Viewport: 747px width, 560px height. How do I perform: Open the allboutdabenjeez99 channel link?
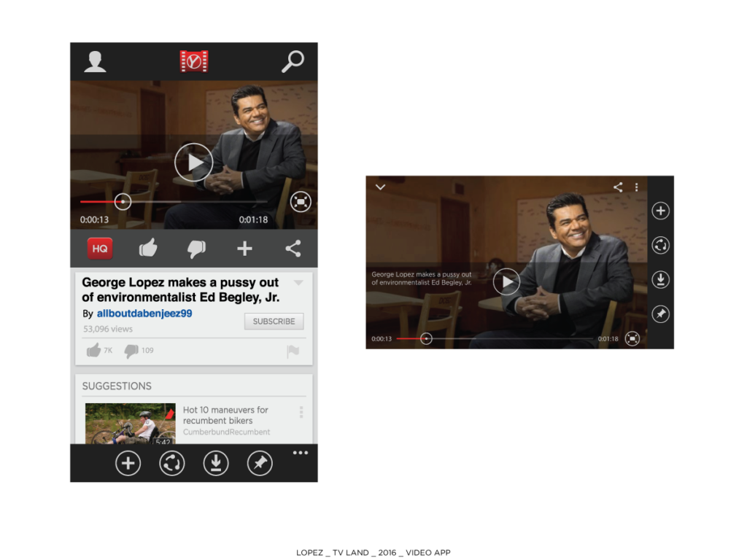pyautogui.click(x=144, y=314)
